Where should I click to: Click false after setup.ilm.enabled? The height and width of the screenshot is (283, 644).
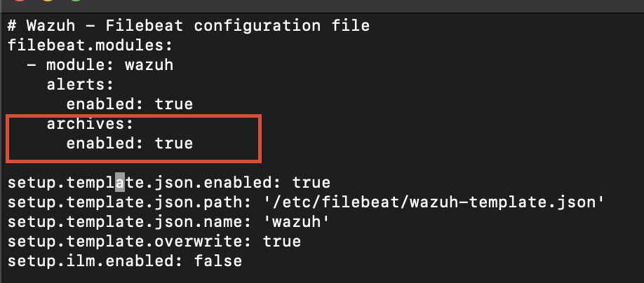[x=218, y=261]
